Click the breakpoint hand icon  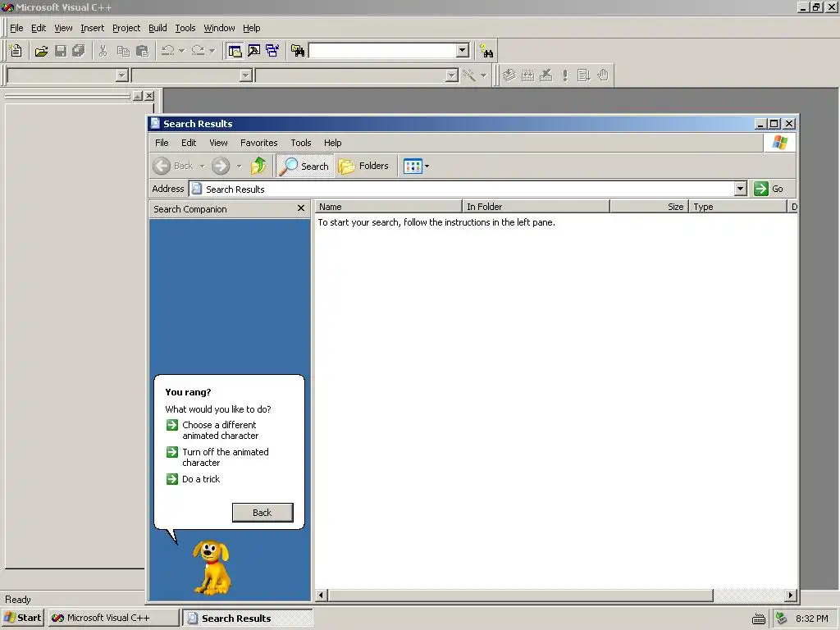603,75
